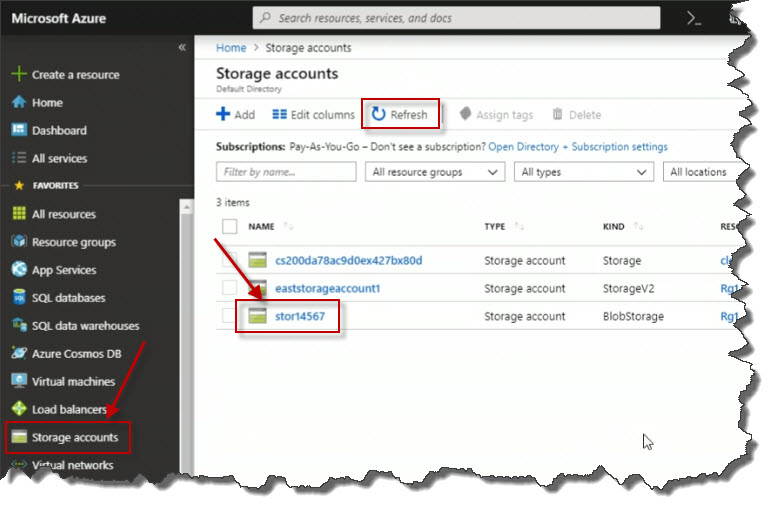Check the box for eaststorageaccount1 row
775x510 pixels.
(229, 288)
